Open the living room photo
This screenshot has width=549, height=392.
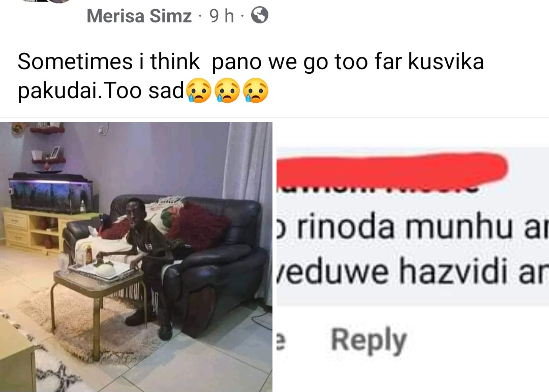(x=136, y=257)
